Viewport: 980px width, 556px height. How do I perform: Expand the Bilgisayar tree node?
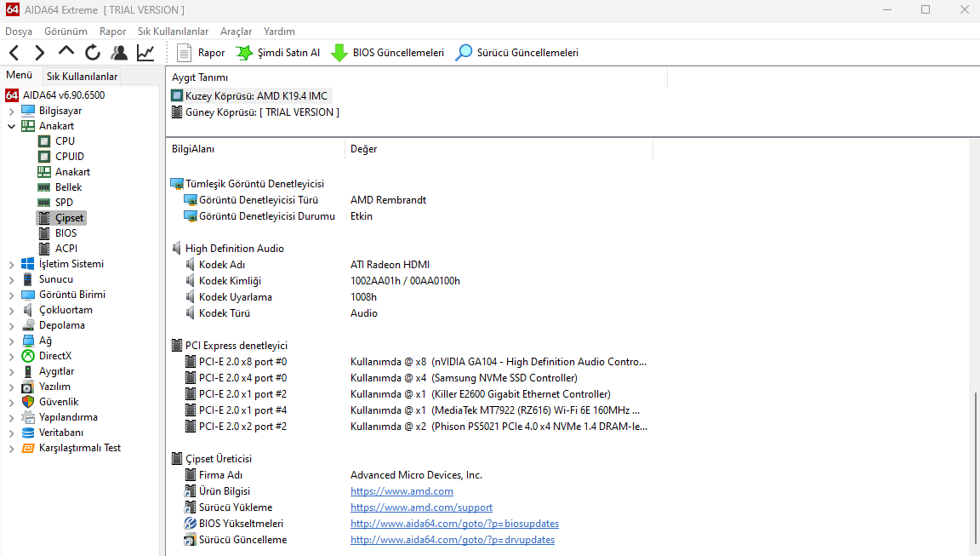point(11,112)
